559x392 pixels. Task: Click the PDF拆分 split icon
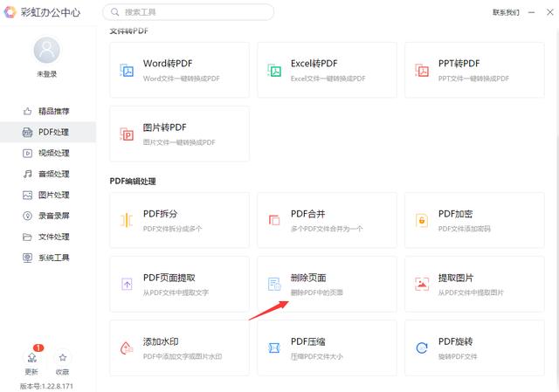127,221
